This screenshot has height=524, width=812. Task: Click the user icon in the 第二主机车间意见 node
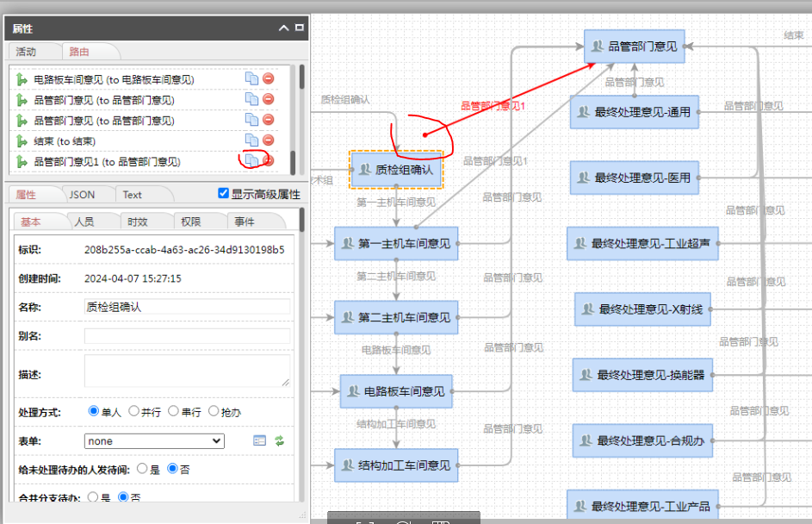348,317
